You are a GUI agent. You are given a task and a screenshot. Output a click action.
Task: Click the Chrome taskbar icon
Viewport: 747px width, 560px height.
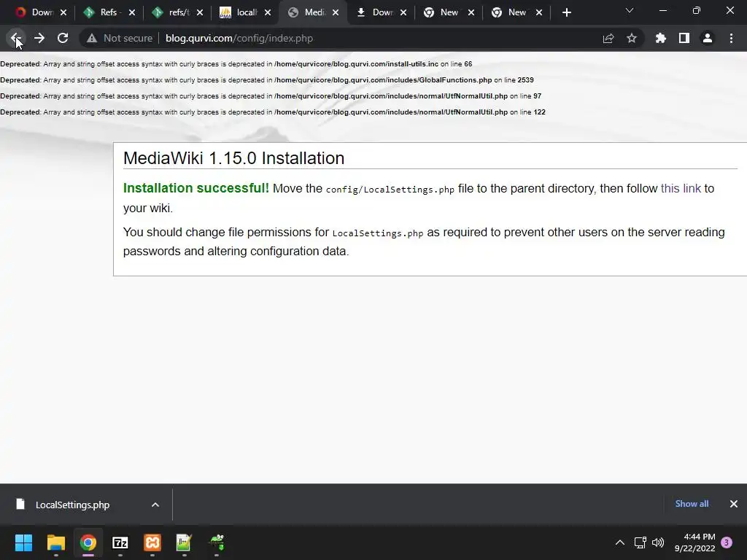coord(88,542)
